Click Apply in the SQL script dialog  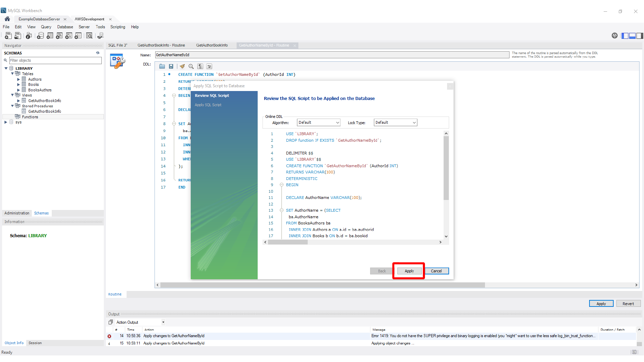[x=409, y=271]
